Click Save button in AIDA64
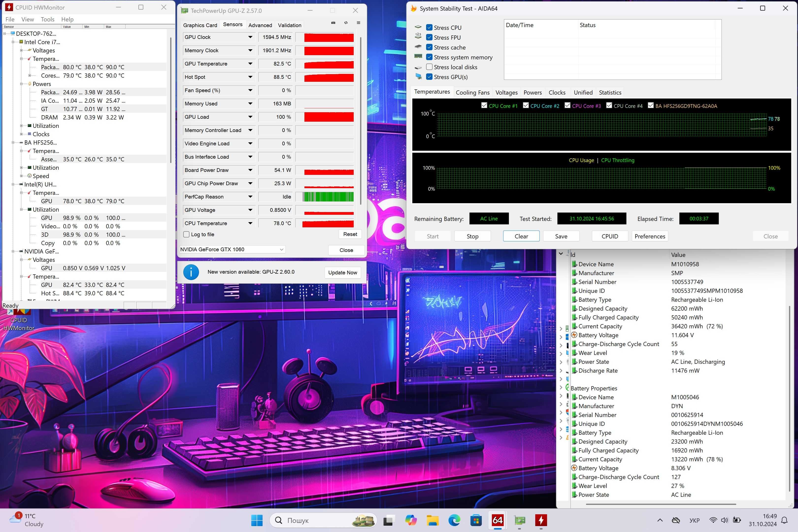 click(x=561, y=236)
